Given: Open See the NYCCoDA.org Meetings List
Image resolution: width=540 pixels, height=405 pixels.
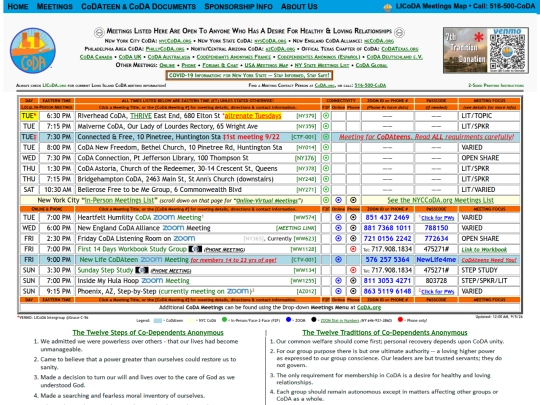Looking at the screenshot, I should pos(440,200).
